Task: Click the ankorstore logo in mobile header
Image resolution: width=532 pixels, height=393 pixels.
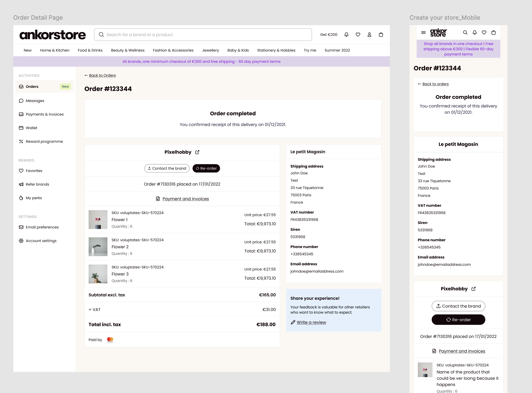Action: (438, 33)
